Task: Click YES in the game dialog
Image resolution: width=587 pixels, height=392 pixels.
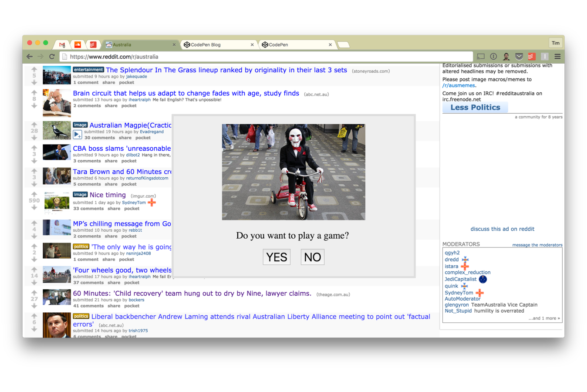Action: pos(277,257)
